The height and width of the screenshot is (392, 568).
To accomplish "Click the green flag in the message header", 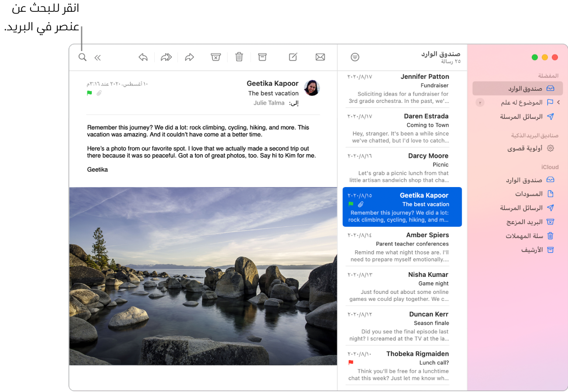I will [x=90, y=93].
